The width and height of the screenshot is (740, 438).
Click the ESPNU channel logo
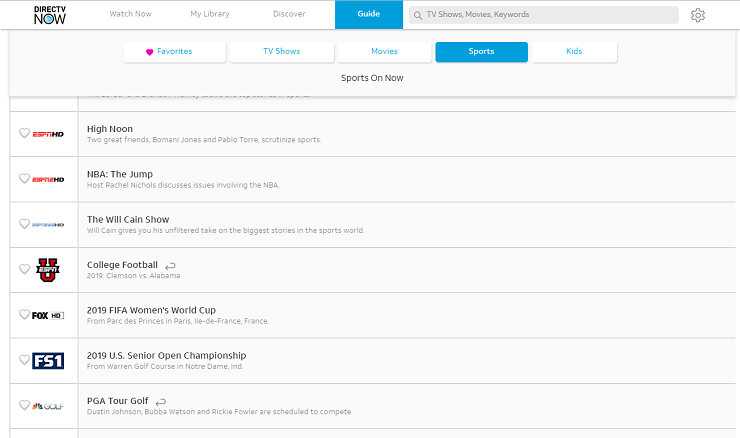pyautogui.click(x=48, y=270)
